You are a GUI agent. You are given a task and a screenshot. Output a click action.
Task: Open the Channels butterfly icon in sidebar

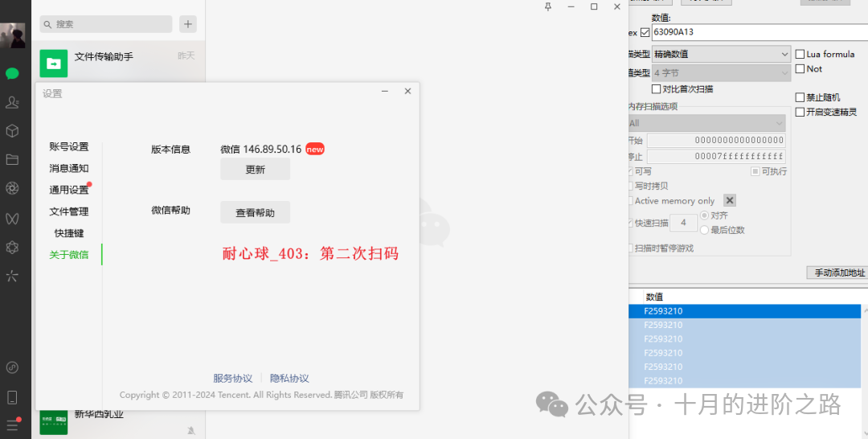(12, 218)
